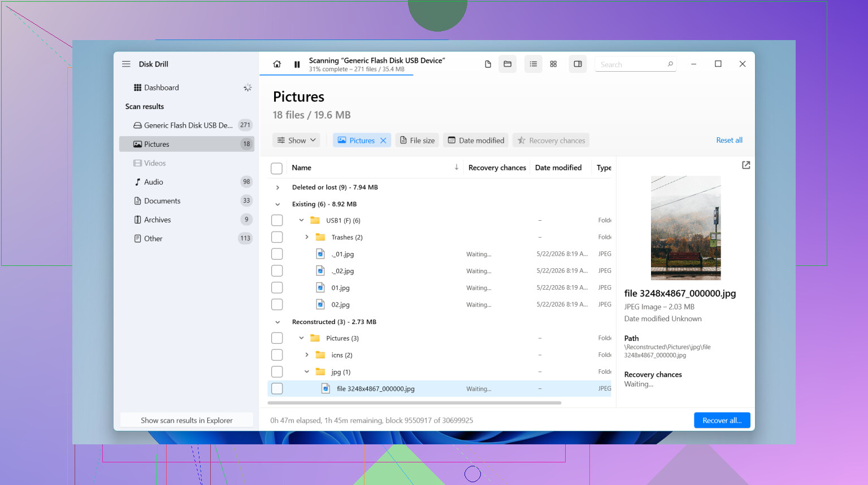Click the scan progress bar under title

(336, 75)
